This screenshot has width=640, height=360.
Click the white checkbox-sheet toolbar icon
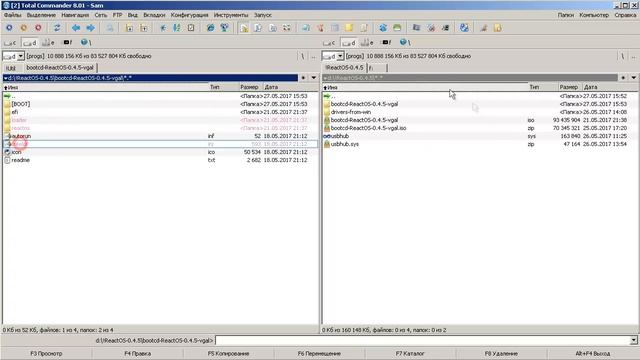191,28
